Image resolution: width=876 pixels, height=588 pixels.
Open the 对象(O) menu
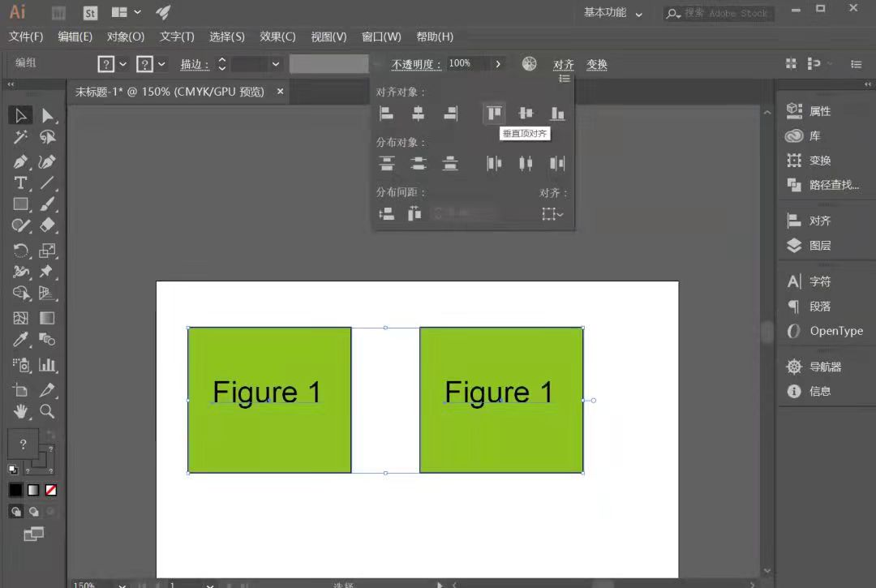pyautogui.click(x=126, y=36)
